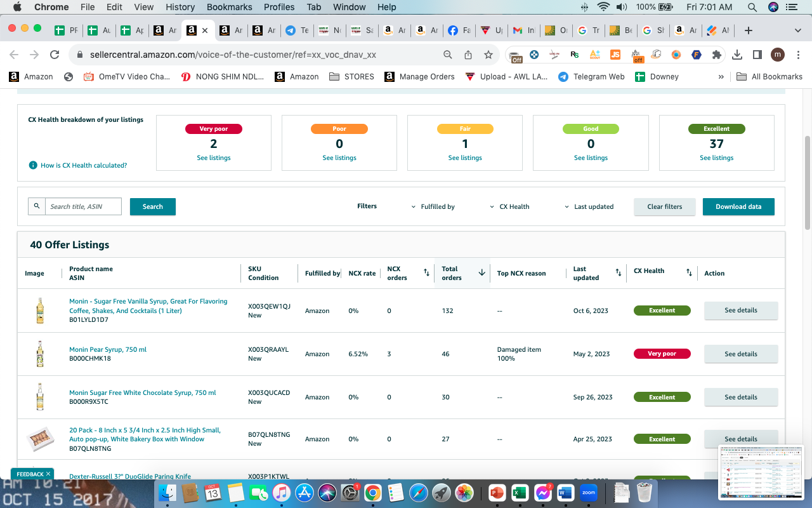Click the FEEDBACK tab's close X

tap(48, 474)
